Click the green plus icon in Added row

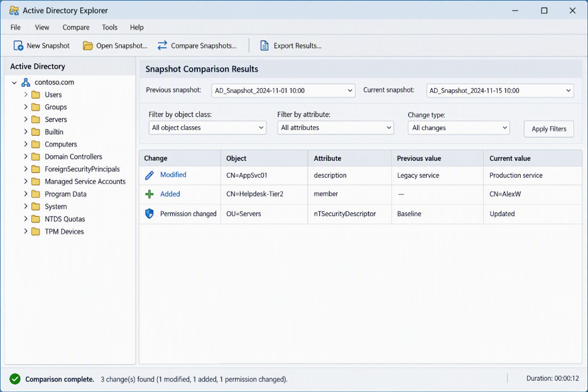pyautogui.click(x=150, y=194)
